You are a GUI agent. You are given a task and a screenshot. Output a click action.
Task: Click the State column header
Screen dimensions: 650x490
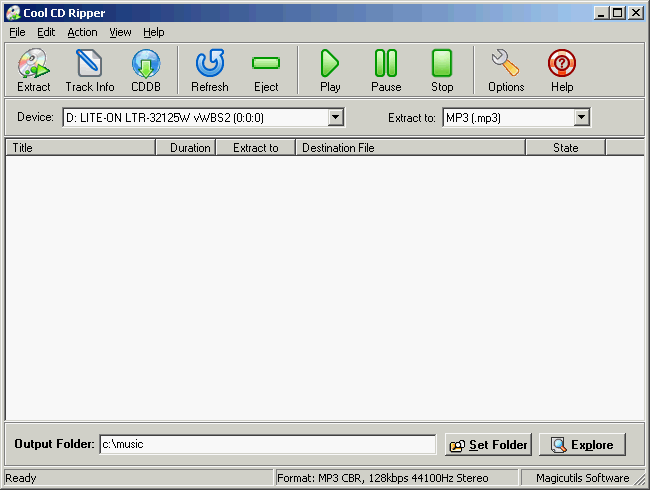(565, 148)
